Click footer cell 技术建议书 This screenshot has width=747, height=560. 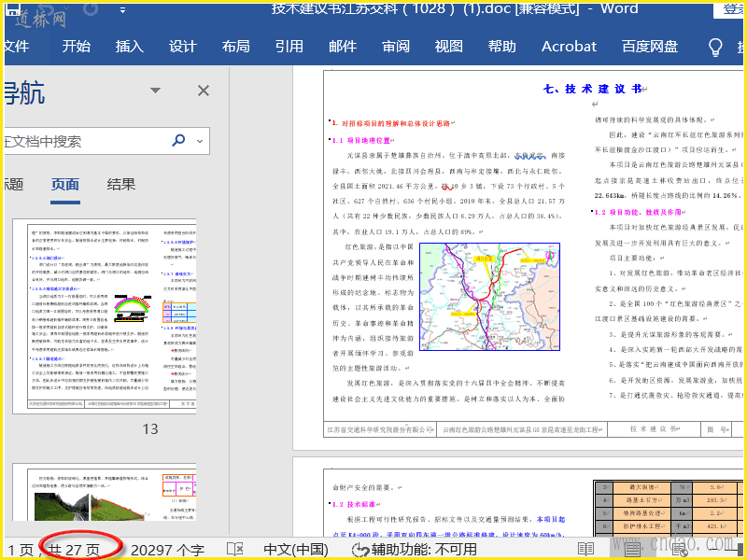pos(655,429)
